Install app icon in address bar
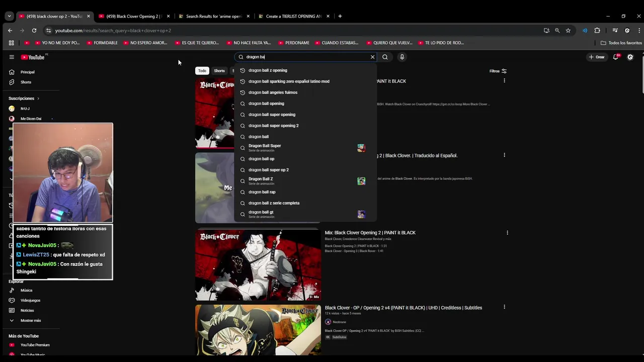The image size is (644, 362). 546,30
